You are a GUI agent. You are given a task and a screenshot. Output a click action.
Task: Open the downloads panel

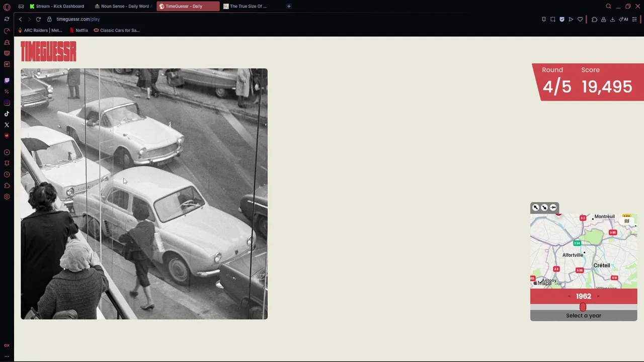612,19
